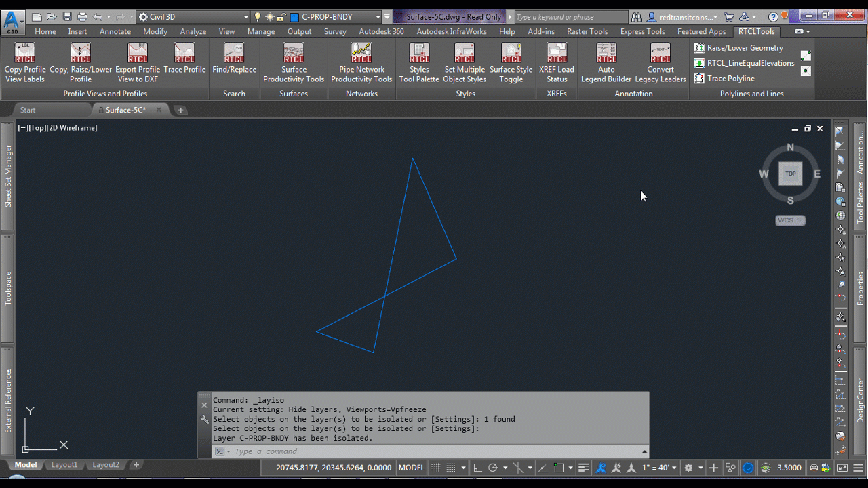Viewport: 868px width, 488px height.
Task: Select Export Profile View to DXF
Action: [x=138, y=61]
